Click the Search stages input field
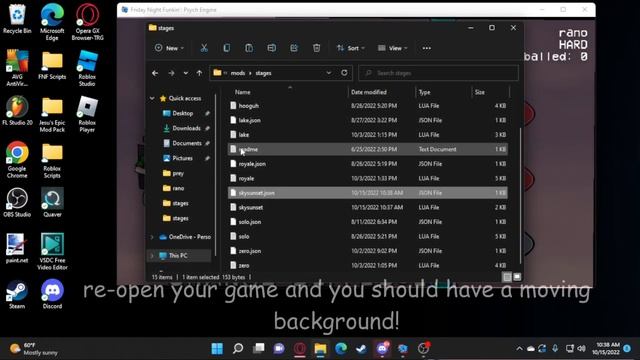Image resolution: width=640 pixels, height=360 pixels. [x=438, y=73]
